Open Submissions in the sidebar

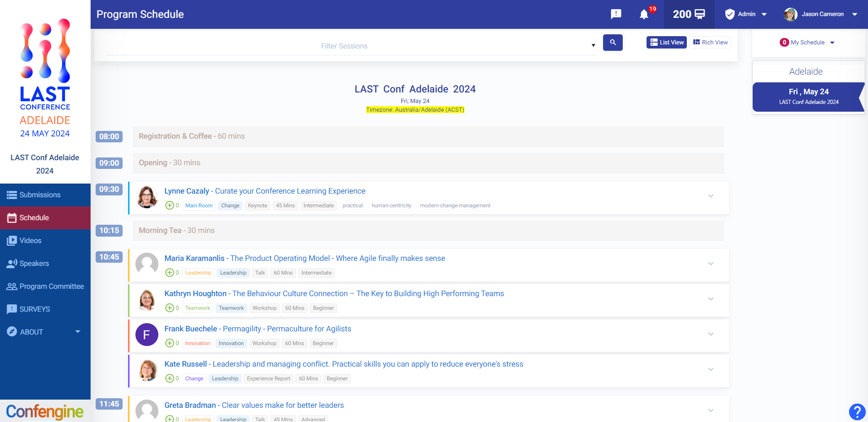tap(45, 195)
